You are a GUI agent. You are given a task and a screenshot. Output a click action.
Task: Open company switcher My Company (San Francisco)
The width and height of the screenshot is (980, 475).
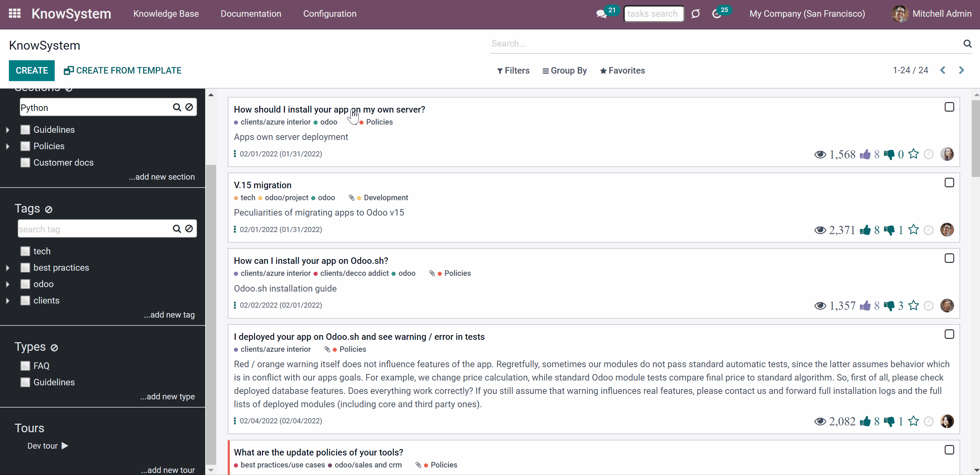pos(807,14)
